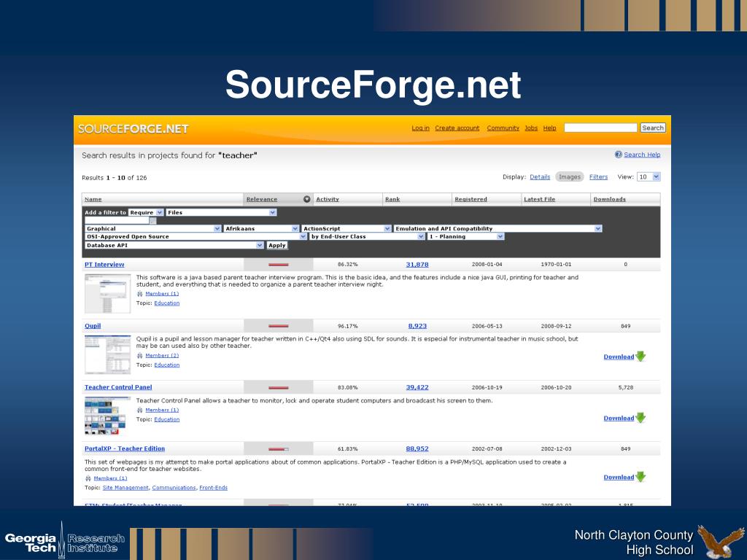The image size is (747, 560).
Task: Click green Download arrow for Teacher Control Panel
Action: click(x=640, y=418)
